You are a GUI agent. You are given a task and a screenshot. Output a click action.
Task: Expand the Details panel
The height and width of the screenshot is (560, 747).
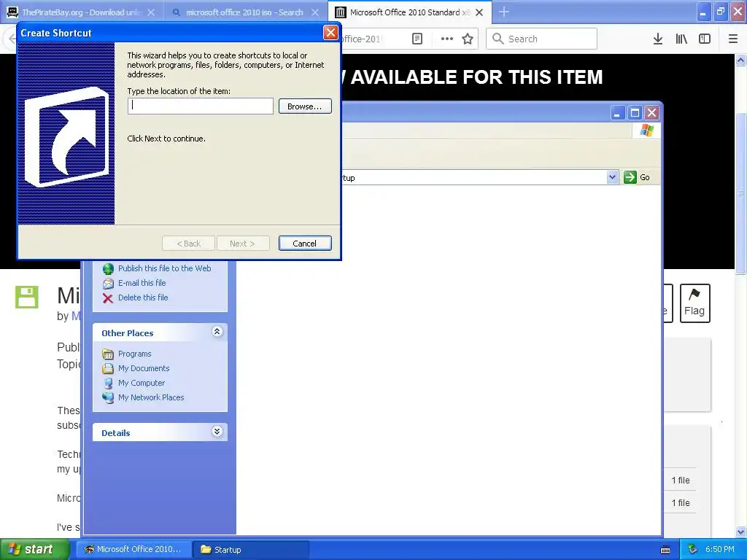[217, 432]
